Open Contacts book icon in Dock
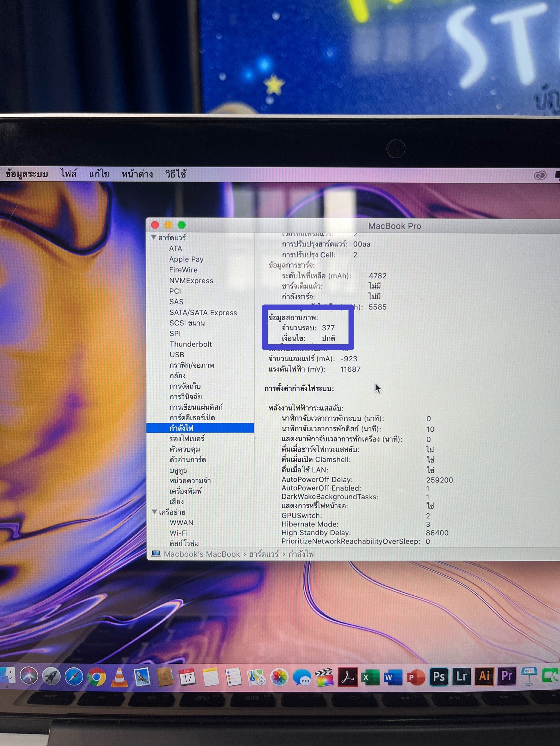 point(165,677)
